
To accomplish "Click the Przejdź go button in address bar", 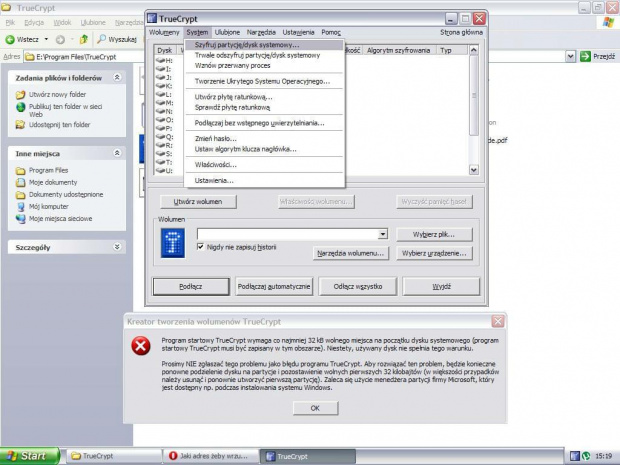I will coord(597,57).
